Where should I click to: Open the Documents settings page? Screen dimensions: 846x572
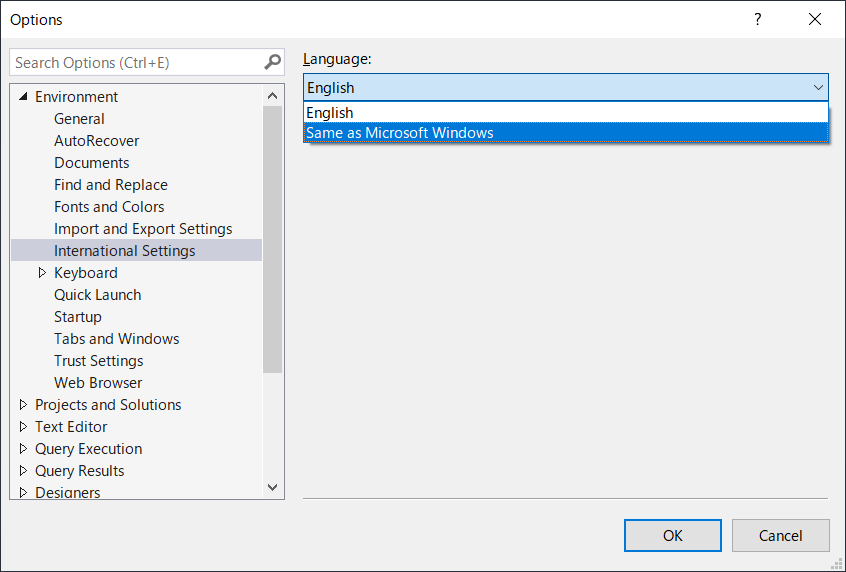(92, 163)
